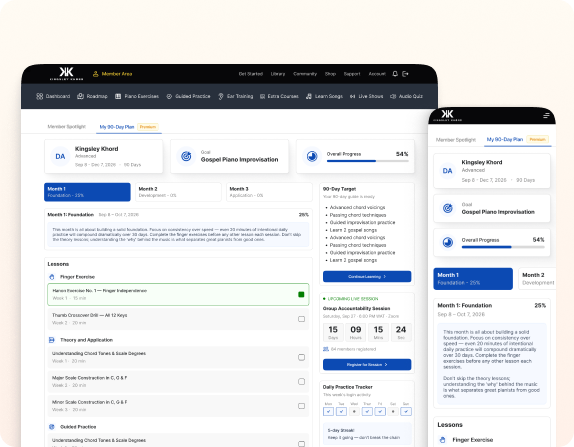
Task: Click Group Accountability Session title
Action: [356, 309]
